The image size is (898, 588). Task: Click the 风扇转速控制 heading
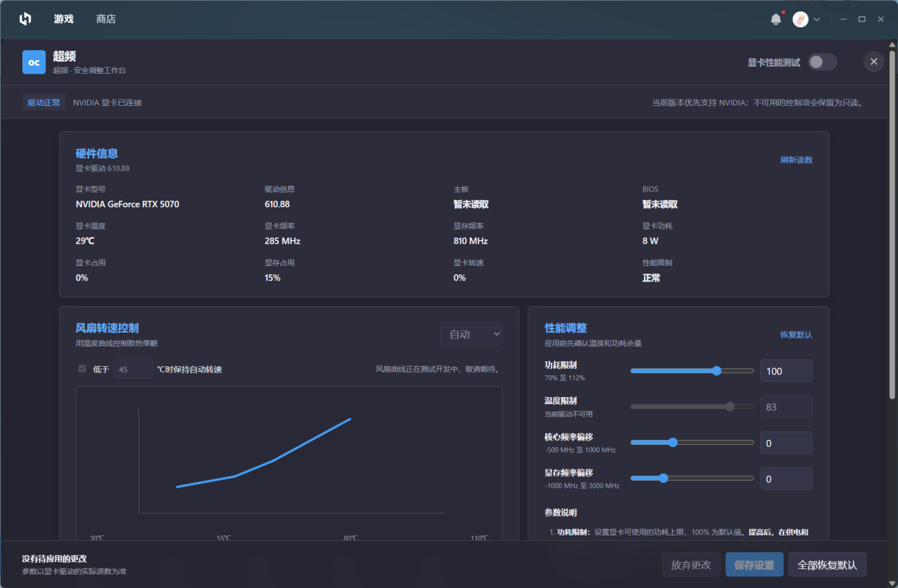coord(107,328)
